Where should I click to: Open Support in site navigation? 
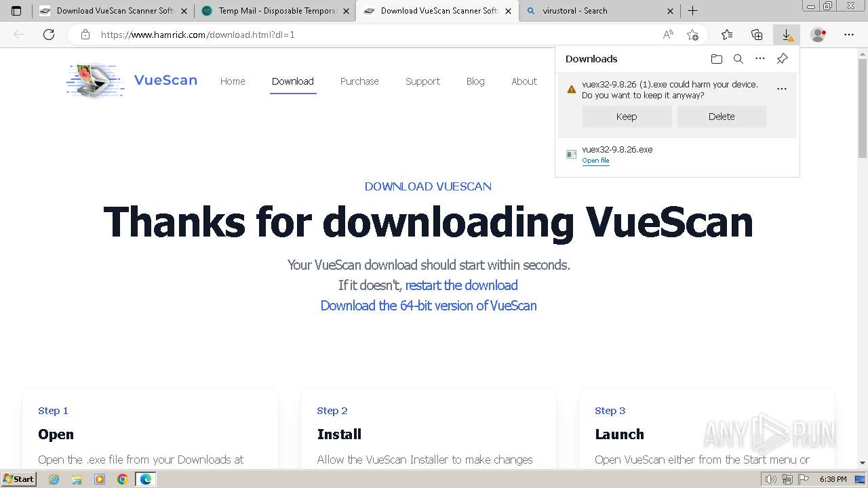click(x=422, y=81)
